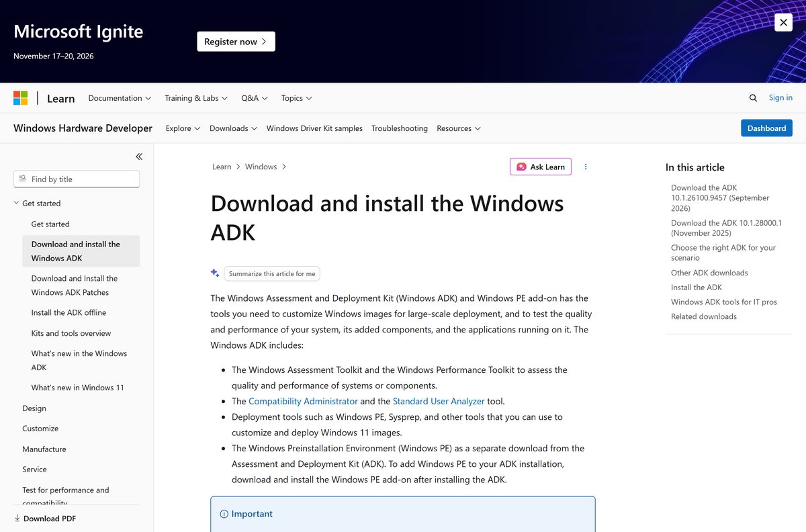
Task: Open What's new in the Windows ADK
Action: click(79, 360)
